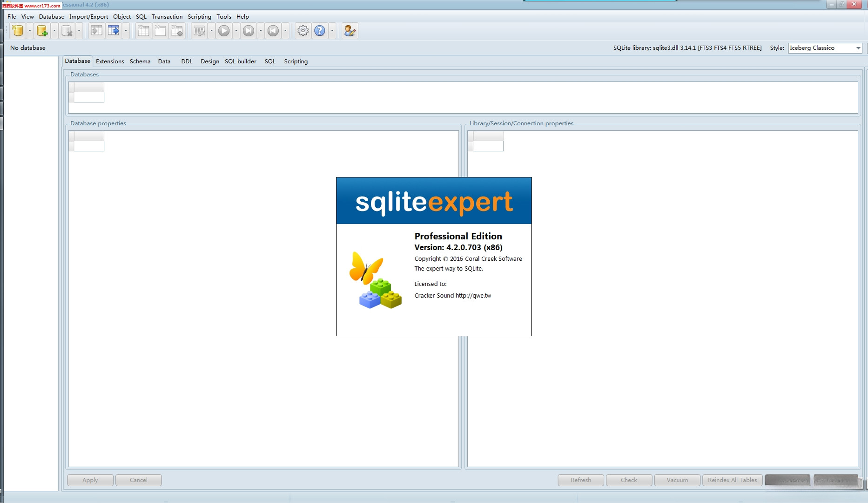Expand the Rollback Transaction dropdown arrow
The image size is (868, 503).
point(285,31)
